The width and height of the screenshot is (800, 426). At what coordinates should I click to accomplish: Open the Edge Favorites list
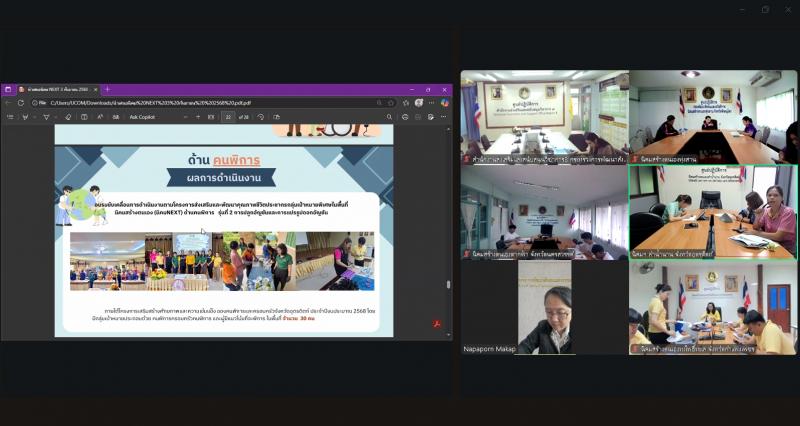click(406, 103)
